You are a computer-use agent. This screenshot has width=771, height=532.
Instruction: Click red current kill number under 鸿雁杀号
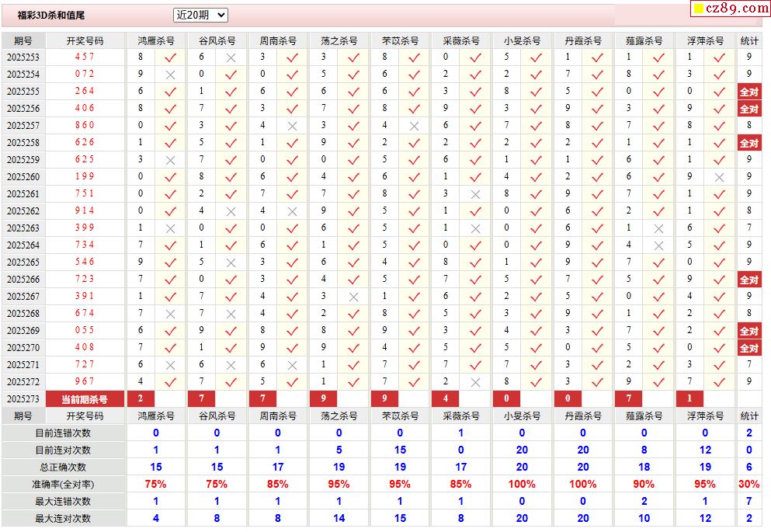coord(141,399)
